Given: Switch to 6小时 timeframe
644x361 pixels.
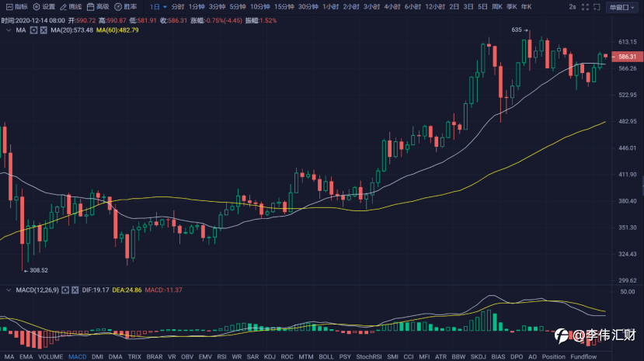Looking at the screenshot, I should pos(413,7).
